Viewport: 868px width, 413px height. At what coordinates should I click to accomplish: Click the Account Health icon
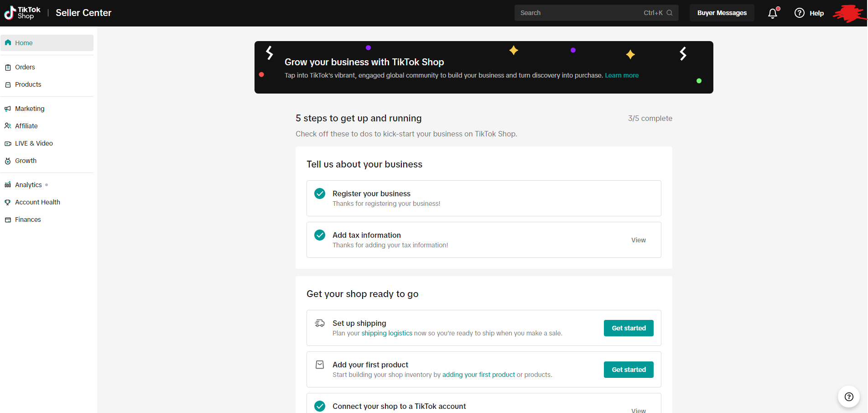click(8, 202)
